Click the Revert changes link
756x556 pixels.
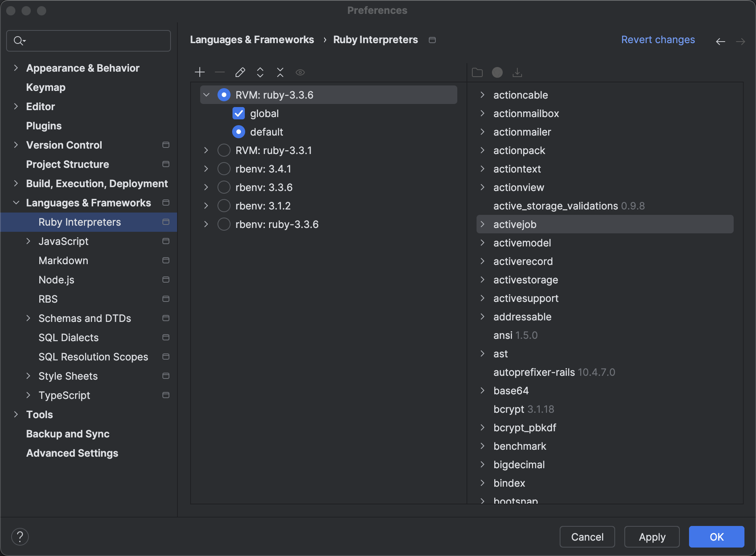658,39
